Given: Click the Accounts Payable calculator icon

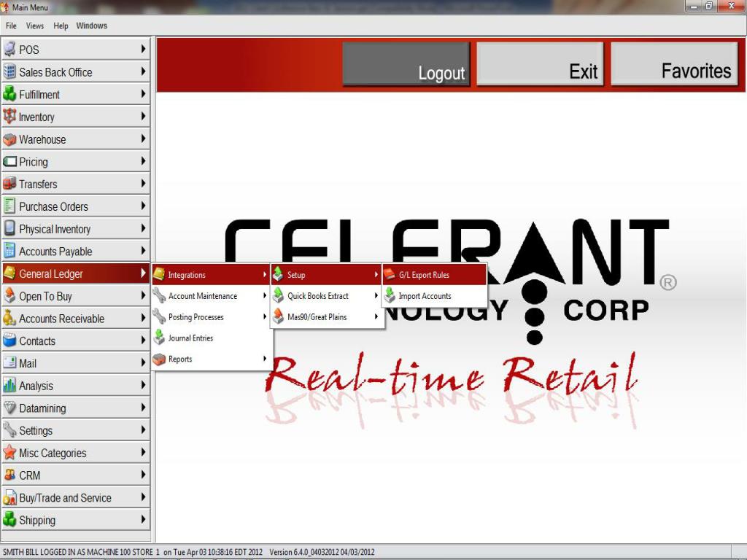Looking at the screenshot, I should (9, 251).
